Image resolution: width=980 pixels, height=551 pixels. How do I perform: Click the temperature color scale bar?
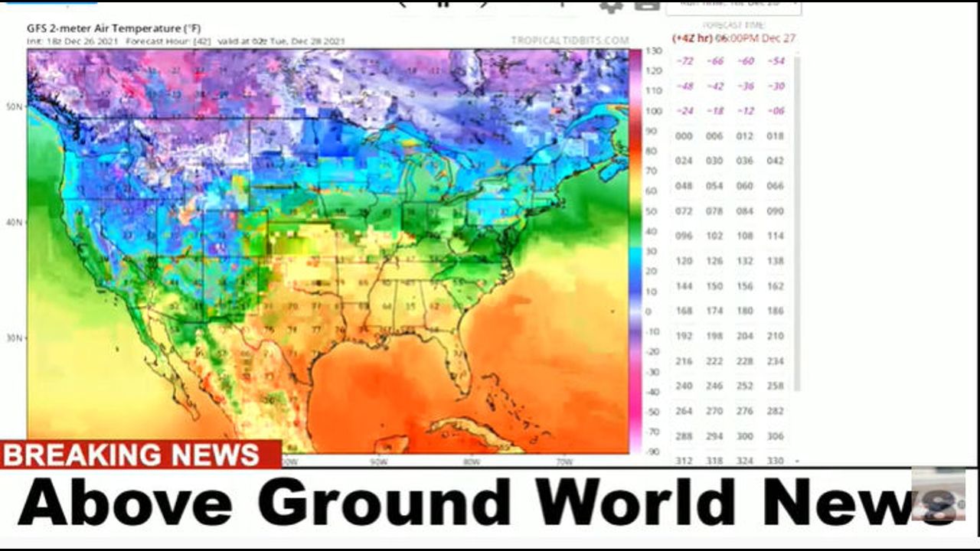pyautogui.click(x=635, y=251)
